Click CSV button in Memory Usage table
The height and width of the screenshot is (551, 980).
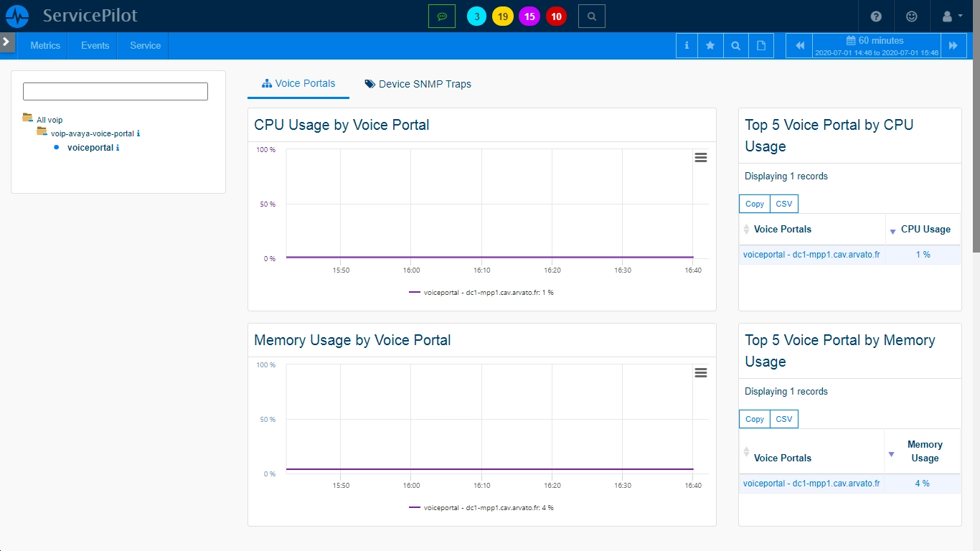(x=784, y=419)
